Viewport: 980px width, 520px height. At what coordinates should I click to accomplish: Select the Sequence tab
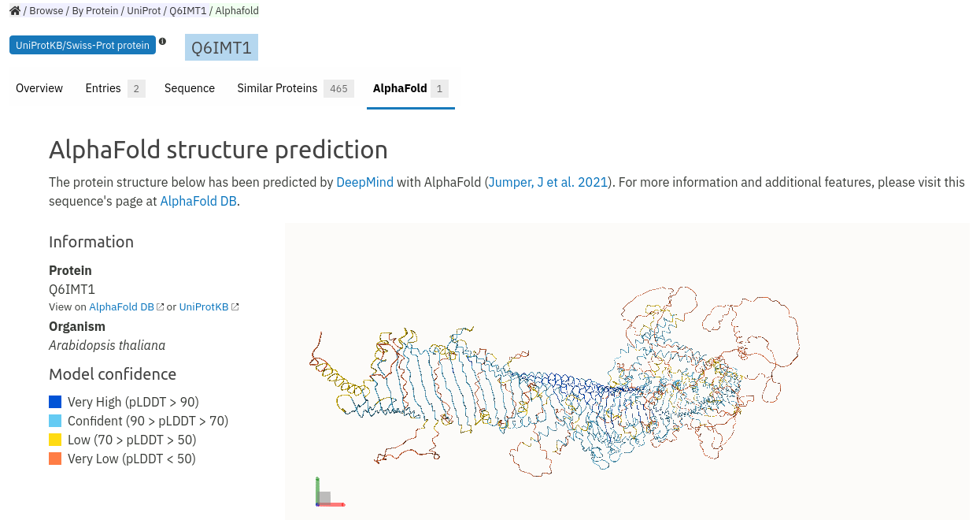pos(190,88)
